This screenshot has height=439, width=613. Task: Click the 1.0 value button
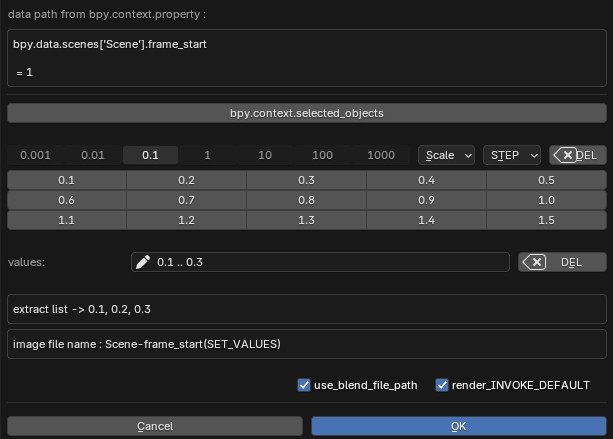point(547,200)
